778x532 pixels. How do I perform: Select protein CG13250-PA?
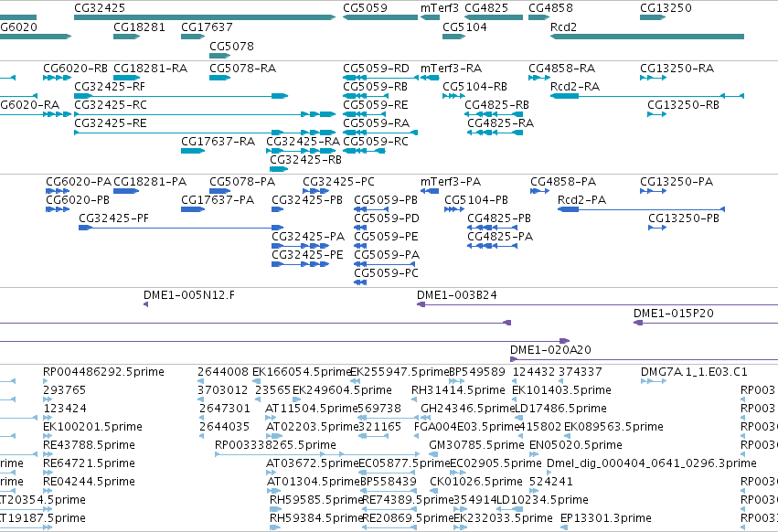677,182
